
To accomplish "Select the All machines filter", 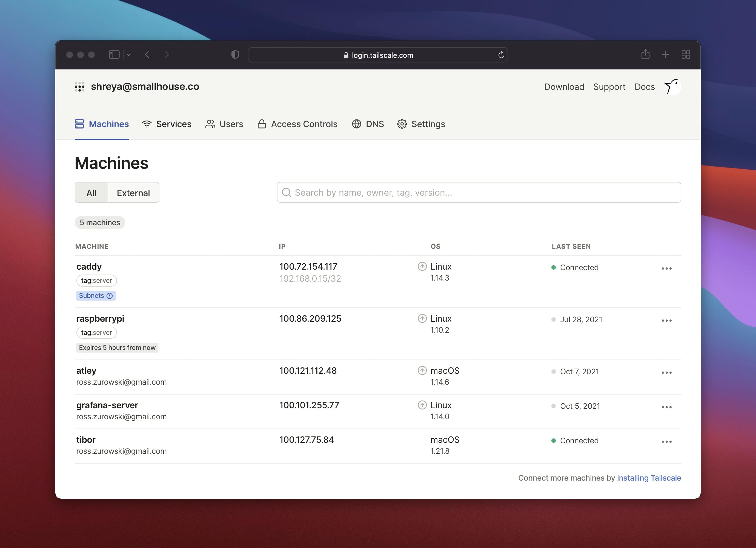I will pyautogui.click(x=91, y=192).
